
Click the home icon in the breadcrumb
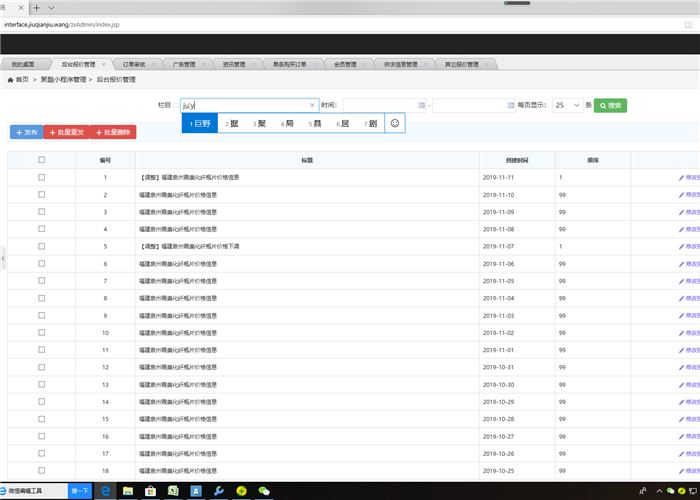click(11, 79)
